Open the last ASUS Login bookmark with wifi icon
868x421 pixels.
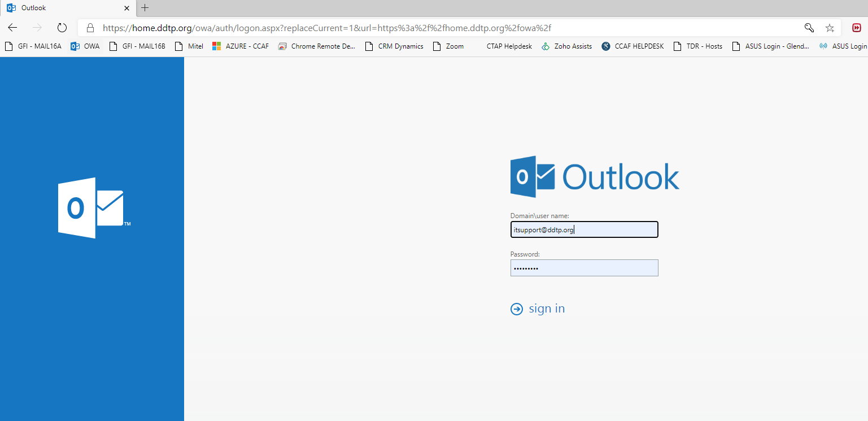(x=843, y=46)
